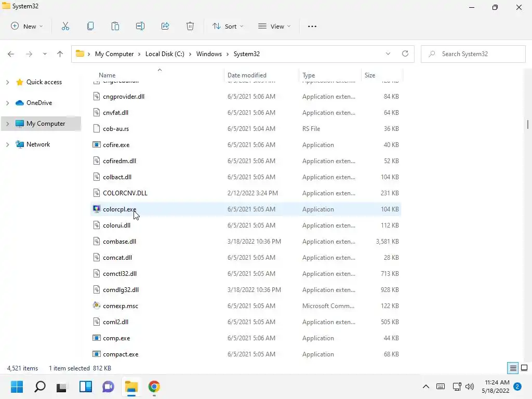Select the comexp.msc file icon

click(97, 305)
